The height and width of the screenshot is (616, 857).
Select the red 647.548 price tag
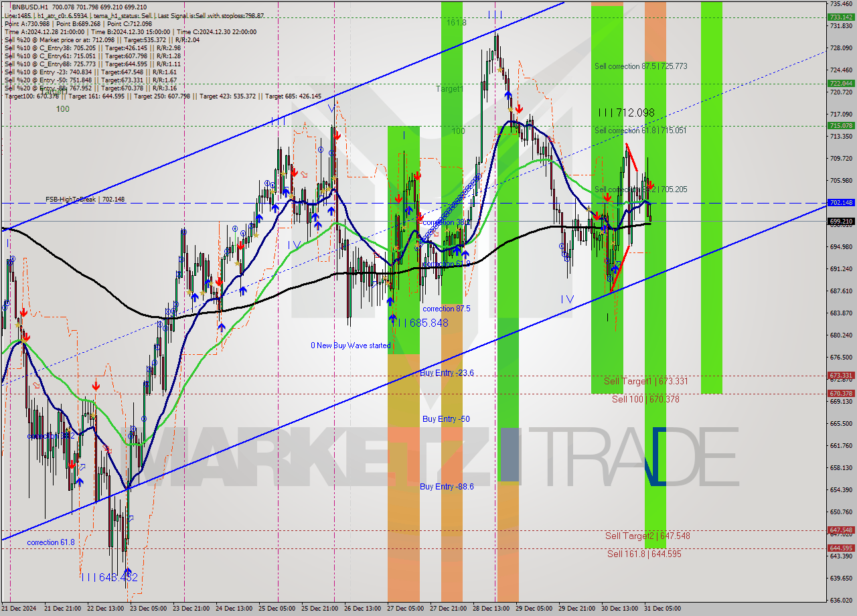click(x=841, y=530)
